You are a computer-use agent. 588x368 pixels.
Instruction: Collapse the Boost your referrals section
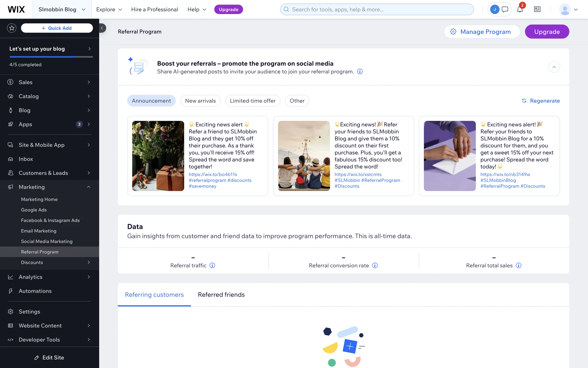coord(554,67)
